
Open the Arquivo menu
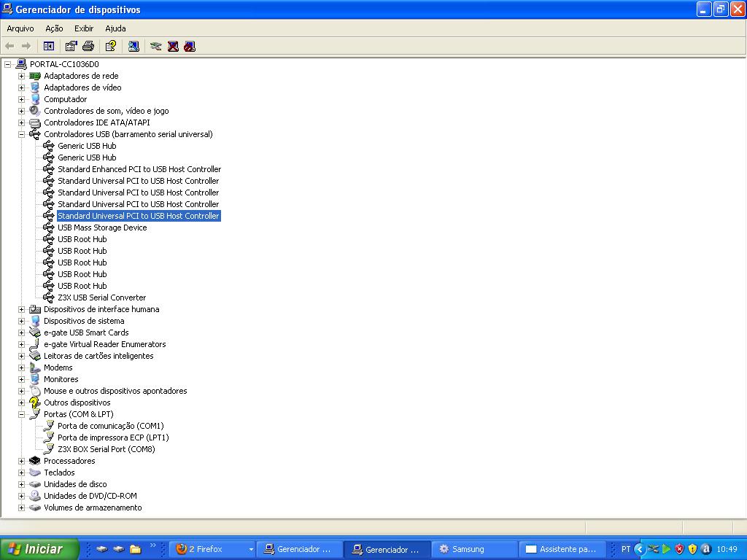[x=20, y=28]
